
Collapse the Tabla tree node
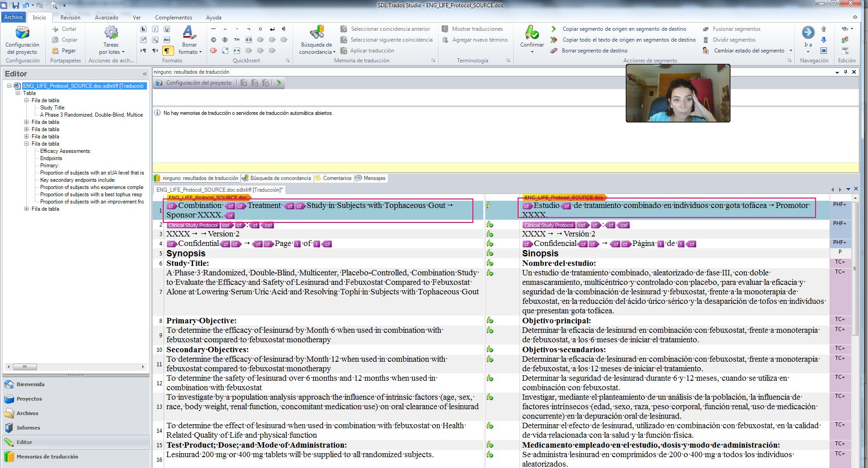click(18, 93)
